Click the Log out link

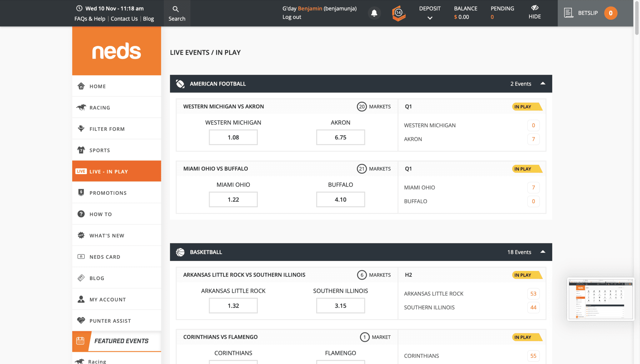[x=292, y=17]
